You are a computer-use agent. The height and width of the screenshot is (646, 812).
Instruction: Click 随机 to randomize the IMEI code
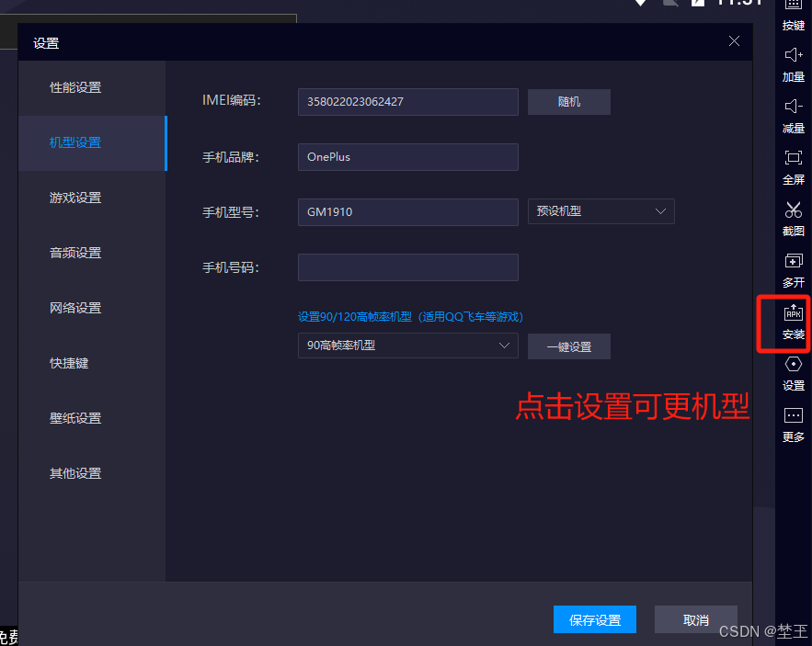[x=568, y=102]
